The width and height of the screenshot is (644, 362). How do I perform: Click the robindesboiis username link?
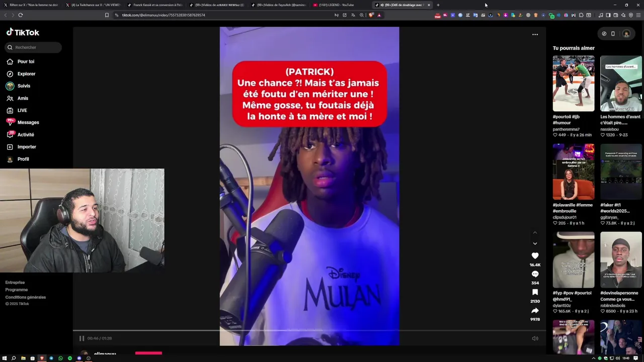click(613, 305)
